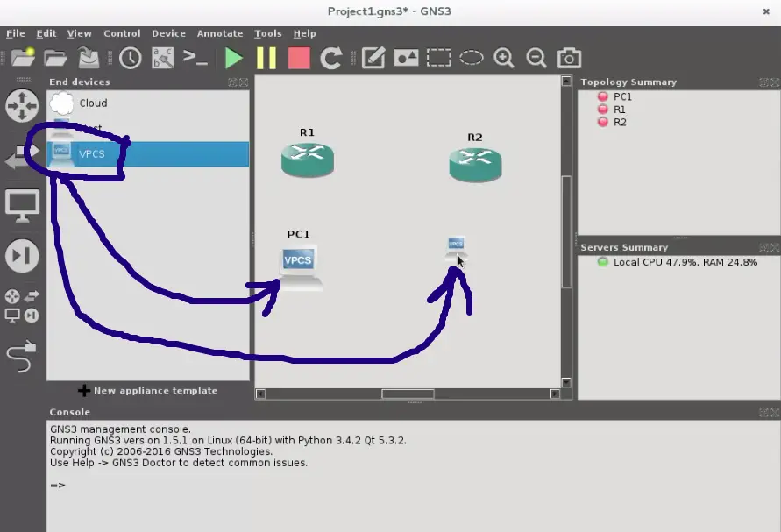Browse end devices monitor icon
This screenshot has height=532, width=781.
22,205
